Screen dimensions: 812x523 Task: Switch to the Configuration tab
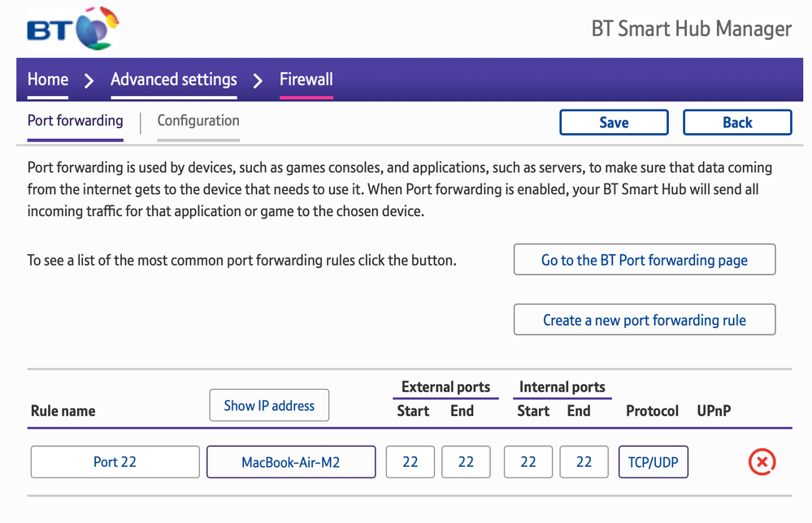198,121
